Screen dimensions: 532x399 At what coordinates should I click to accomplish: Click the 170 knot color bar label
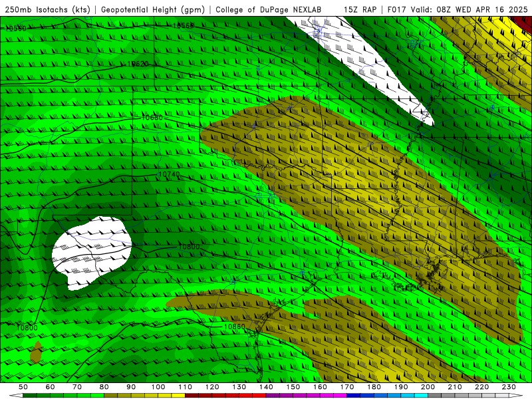347,387
